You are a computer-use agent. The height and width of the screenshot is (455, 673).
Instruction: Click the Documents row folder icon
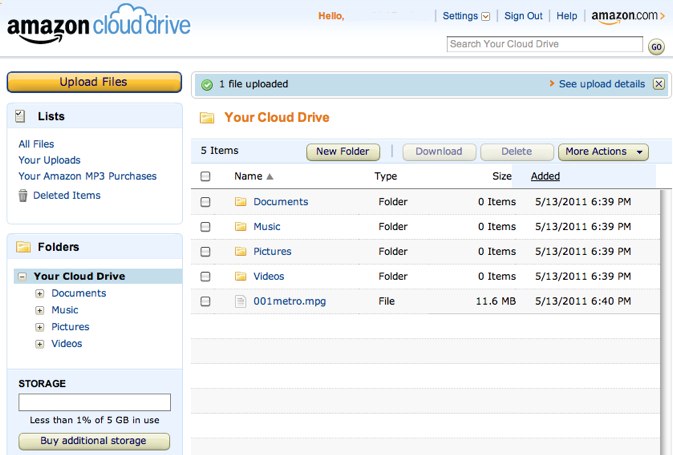240,201
